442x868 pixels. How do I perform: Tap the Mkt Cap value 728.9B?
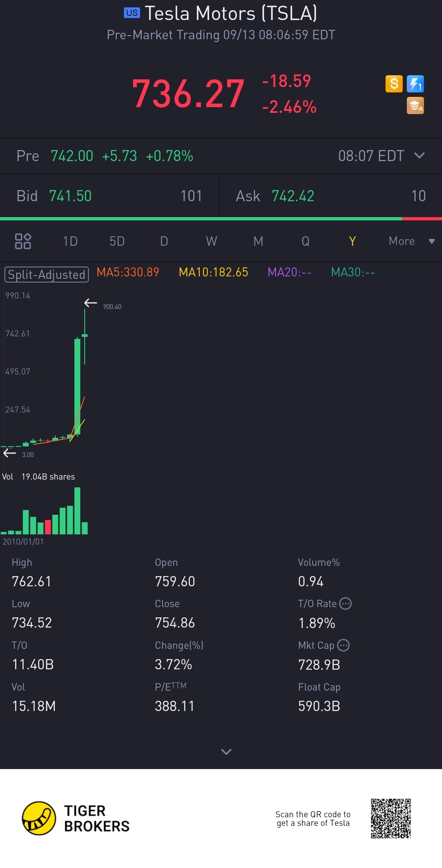coord(319,665)
